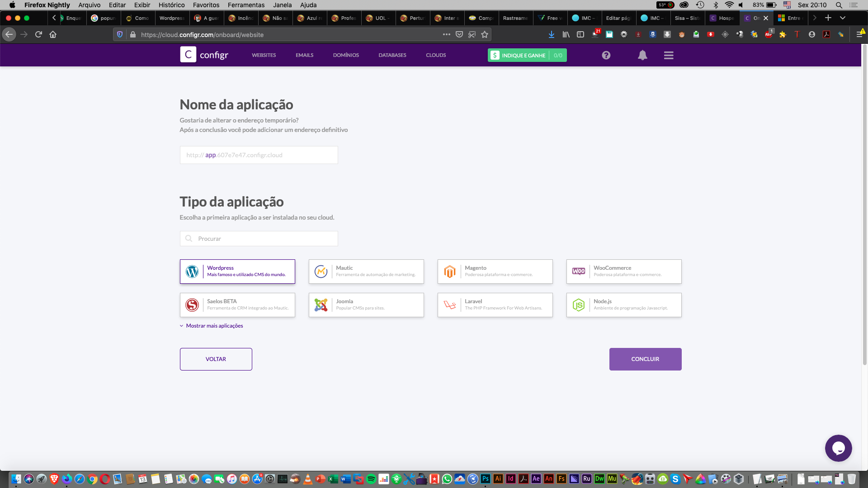The width and height of the screenshot is (868, 488).
Task: Reload the page in Firefox
Action: tap(38, 34)
